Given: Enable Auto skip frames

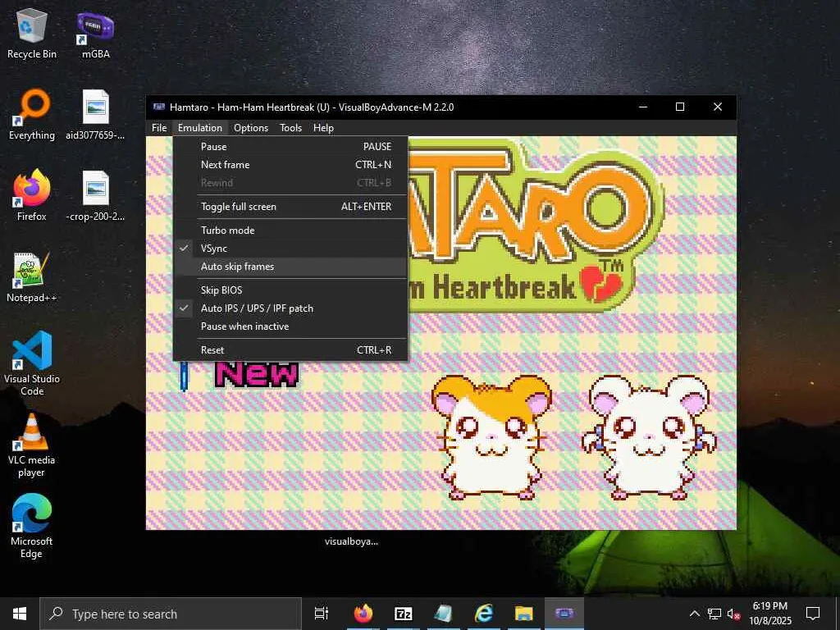Looking at the screenshot, I should coord(290,267).
